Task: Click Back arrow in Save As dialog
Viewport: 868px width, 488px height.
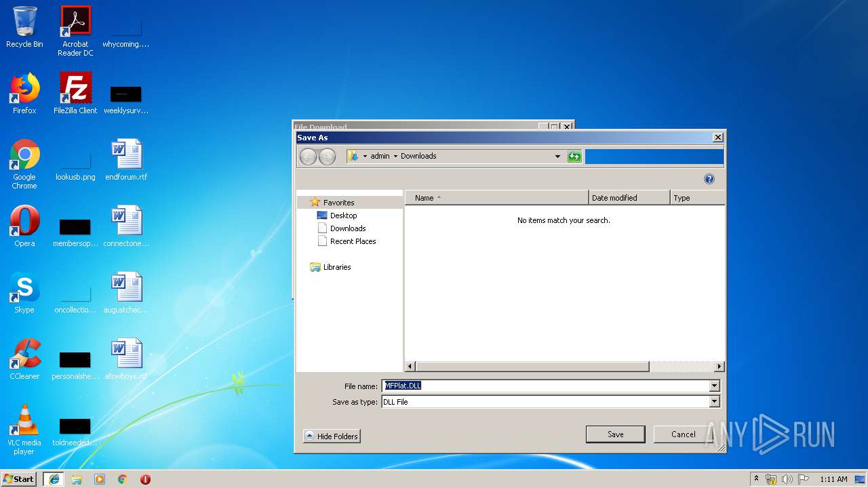Action: click(309, 157)
